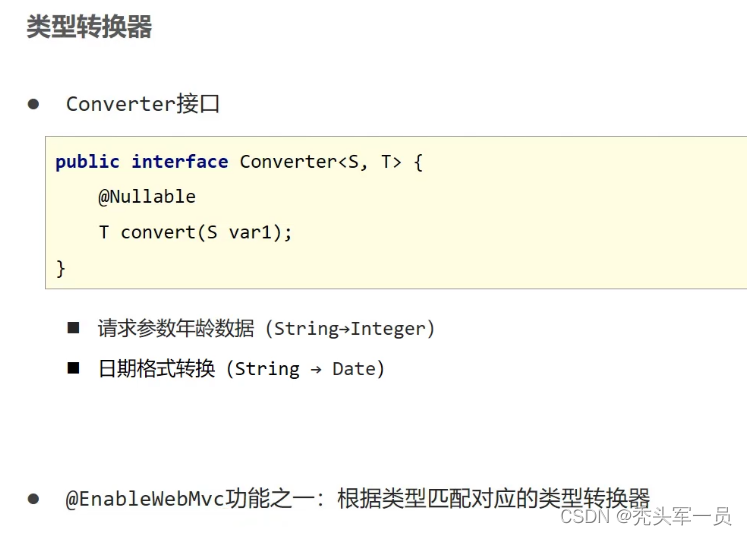The image size is (747, 535).
Task: Select the T convert(S var1); line
Action: pos(195,232)
